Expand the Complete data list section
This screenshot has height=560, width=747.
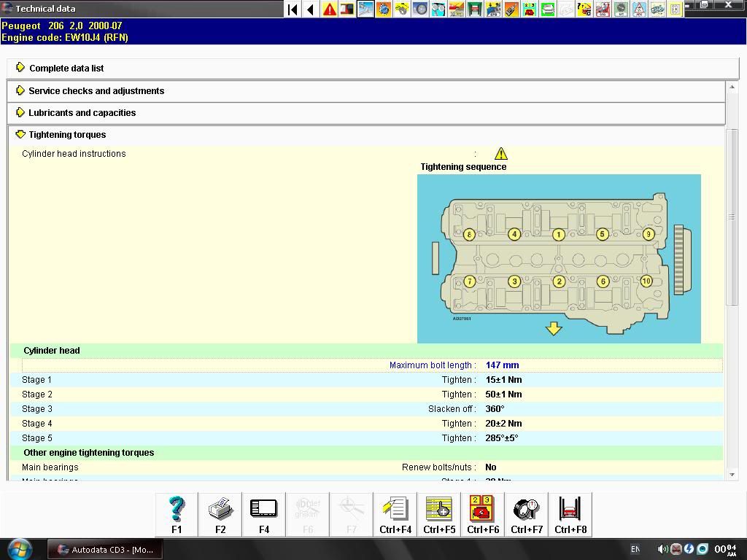click(66, 69)
